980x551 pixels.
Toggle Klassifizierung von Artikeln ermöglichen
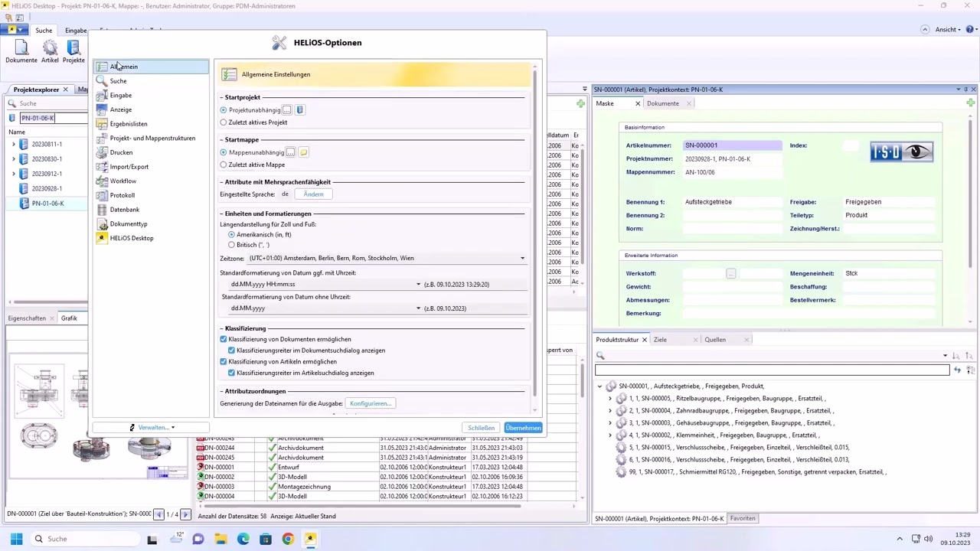pos(224,361)
